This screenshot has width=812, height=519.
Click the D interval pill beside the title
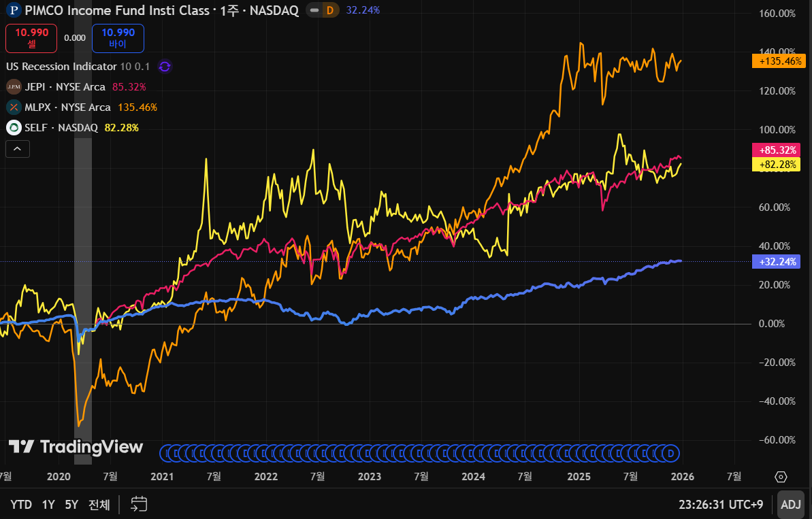pos(330,10)
